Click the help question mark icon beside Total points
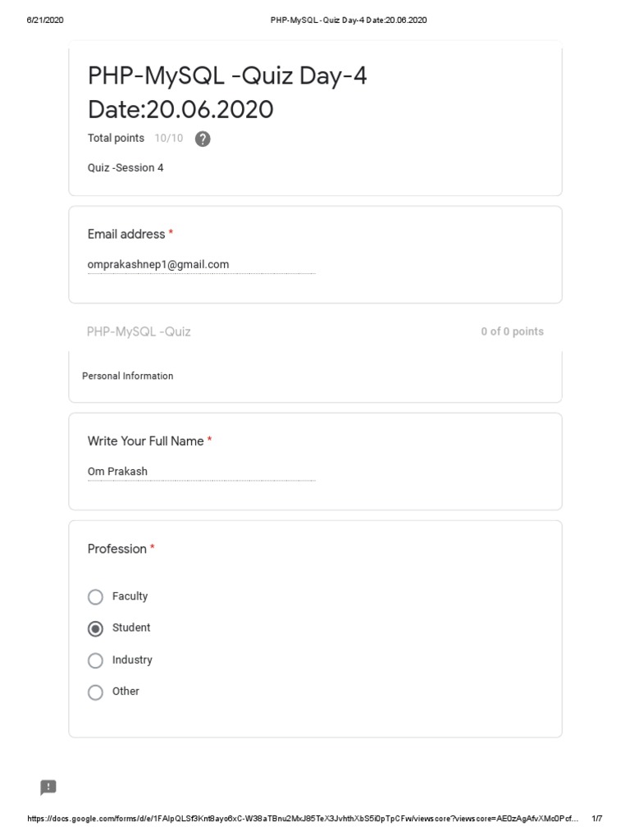The image size is (630, 840). click(x=203, y=139)
